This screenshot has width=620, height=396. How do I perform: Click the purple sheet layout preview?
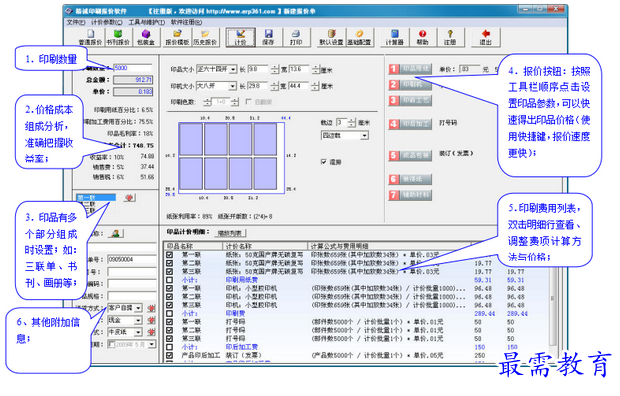[x=231, y=157]
